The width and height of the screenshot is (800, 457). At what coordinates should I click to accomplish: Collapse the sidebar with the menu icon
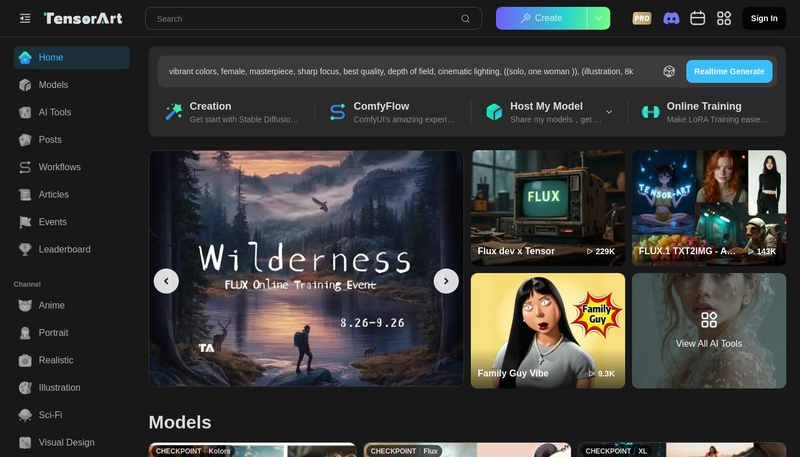pyautogui.click(x=25, y=18)
